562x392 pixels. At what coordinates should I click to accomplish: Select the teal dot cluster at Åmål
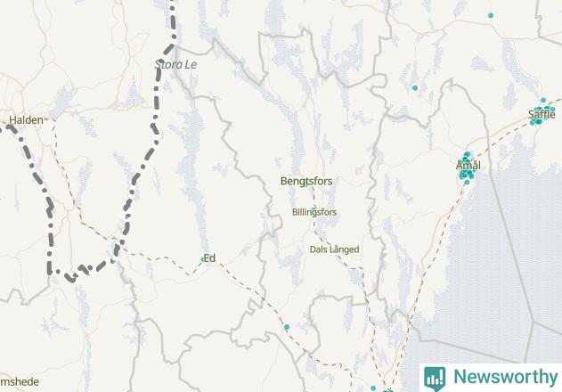tap(467, 167)
